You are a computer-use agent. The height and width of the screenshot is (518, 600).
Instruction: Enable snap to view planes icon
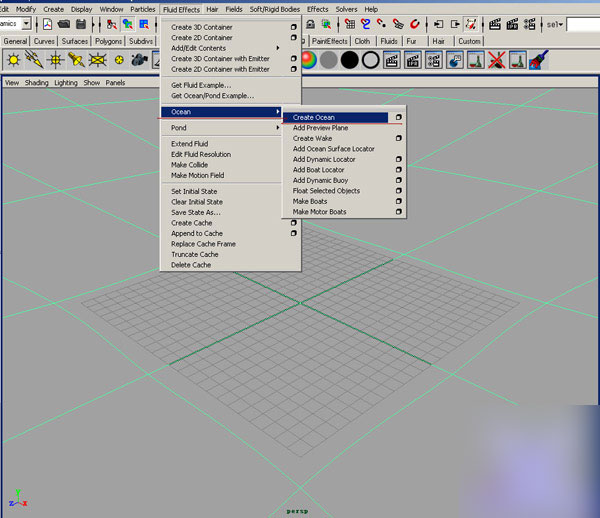click(398, 24)
